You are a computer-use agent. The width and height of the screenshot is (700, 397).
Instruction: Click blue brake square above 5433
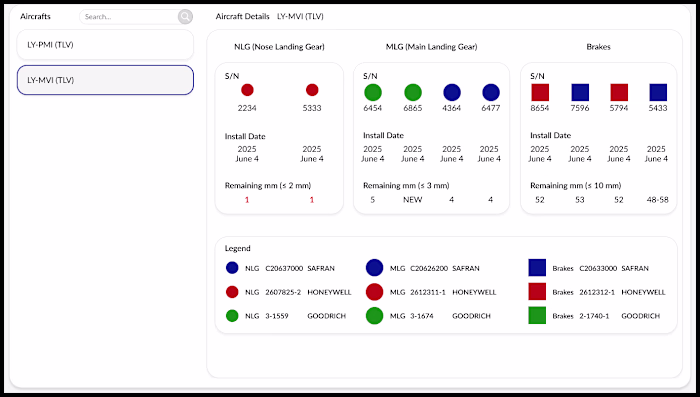(658, 92)
